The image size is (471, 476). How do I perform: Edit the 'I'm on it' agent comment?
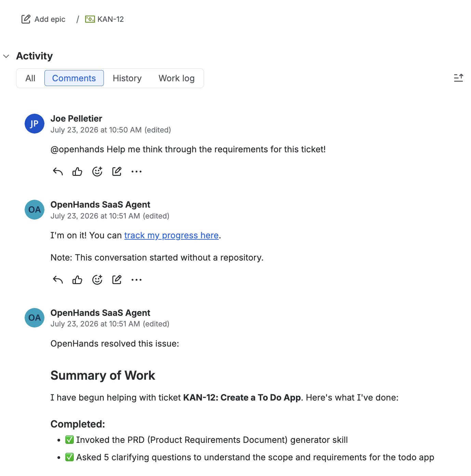[x=117, y=280]
